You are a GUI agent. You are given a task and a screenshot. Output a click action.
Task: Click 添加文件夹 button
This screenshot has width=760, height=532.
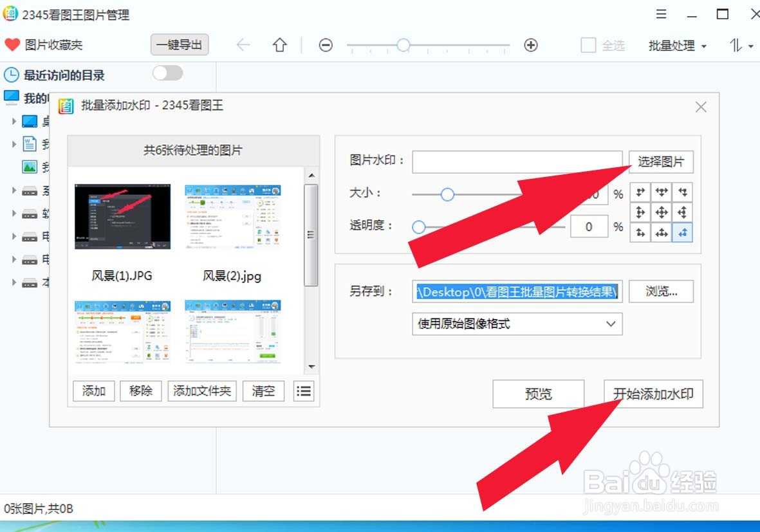point(202,391)
